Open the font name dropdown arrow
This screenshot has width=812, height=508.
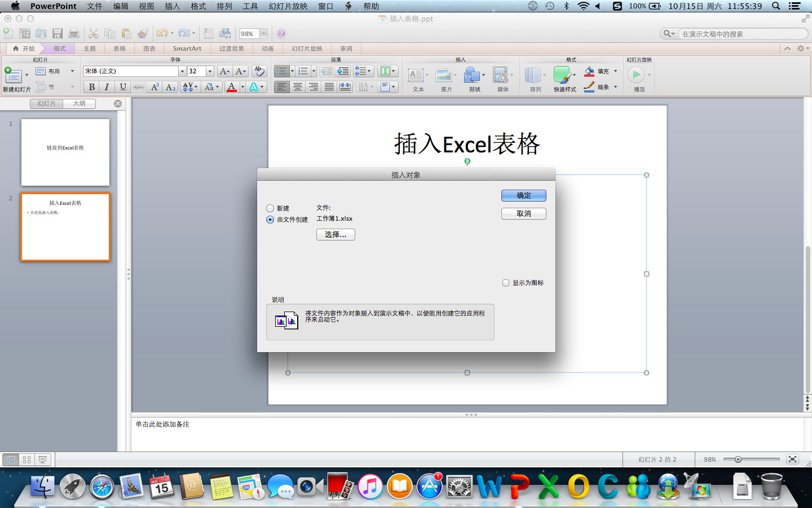182,71
